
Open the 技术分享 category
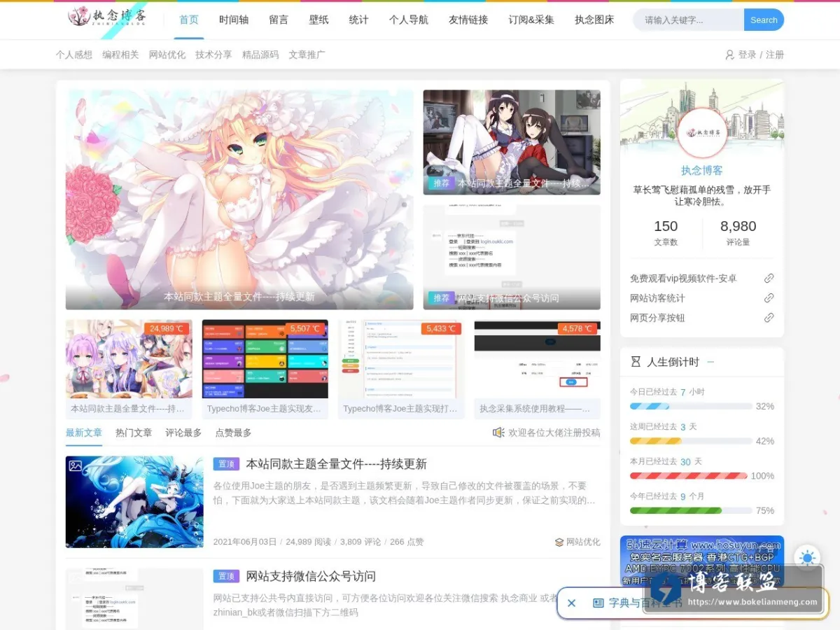213,55
